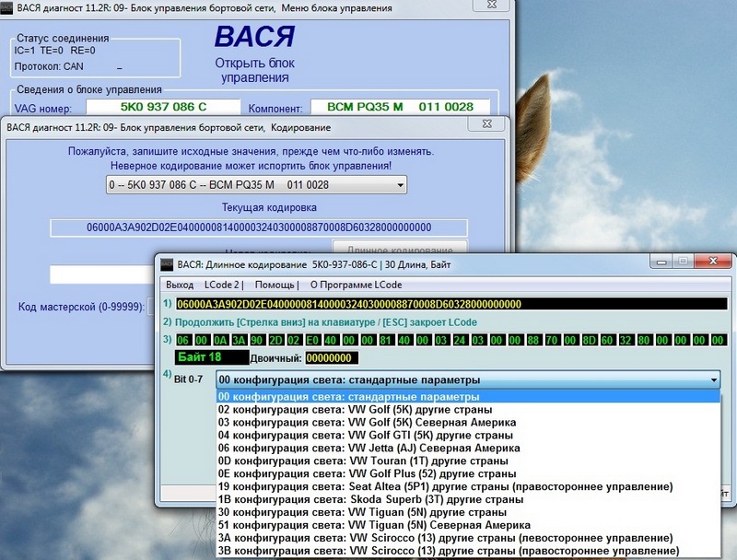Pick option 30 VW Tiguan (5N) другие страны
This screenshot has width=737, height=560.
coord(468,512)
